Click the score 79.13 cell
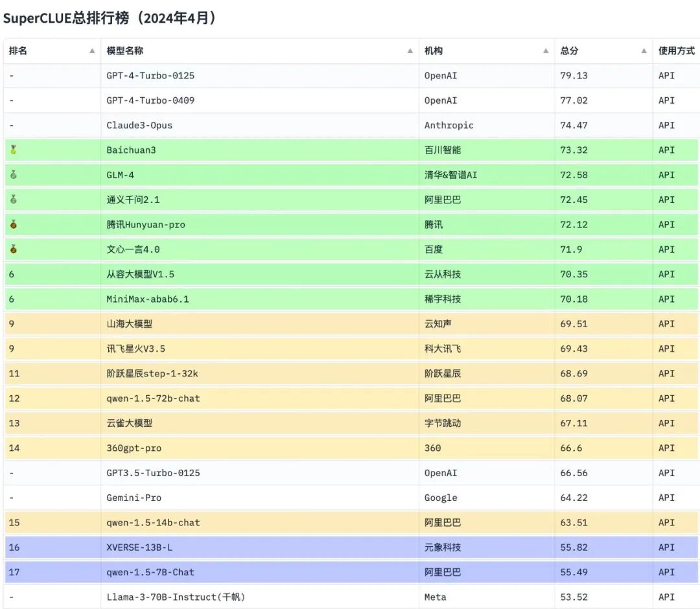Viewport: 700px width, 609px height. tap(573, 75)
